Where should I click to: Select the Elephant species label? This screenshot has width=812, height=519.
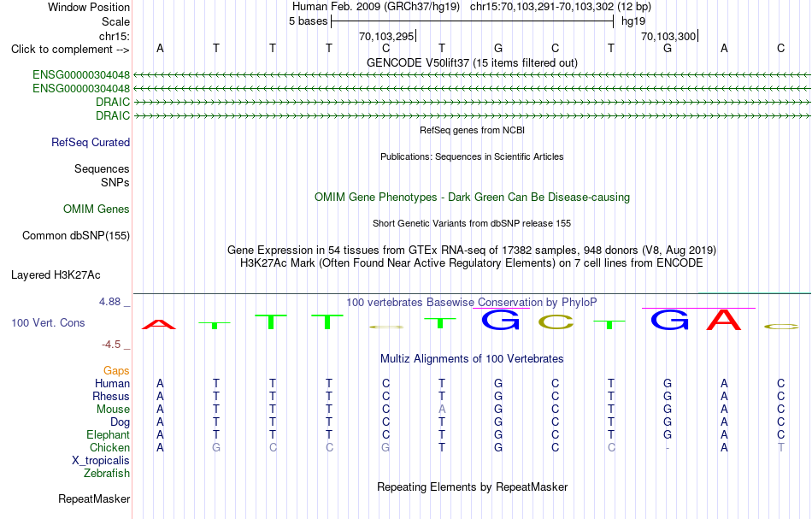[x=108, y=434]
